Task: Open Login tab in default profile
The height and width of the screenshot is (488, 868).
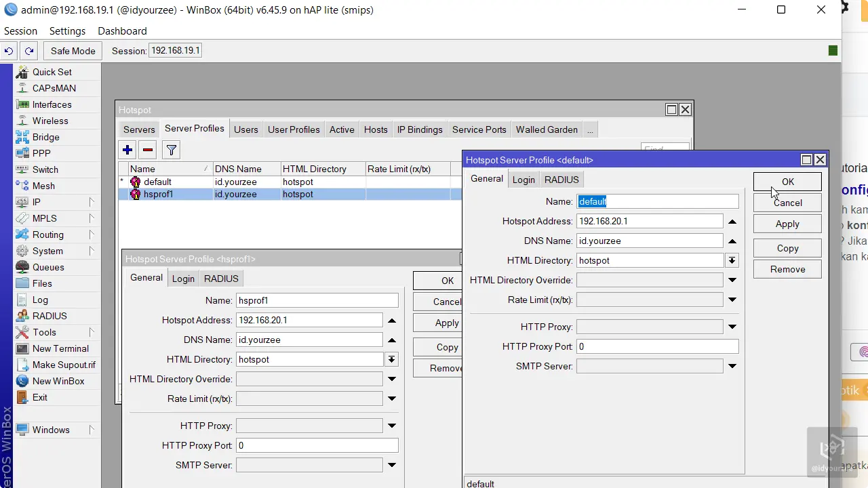Action: (x=524, y=180)
